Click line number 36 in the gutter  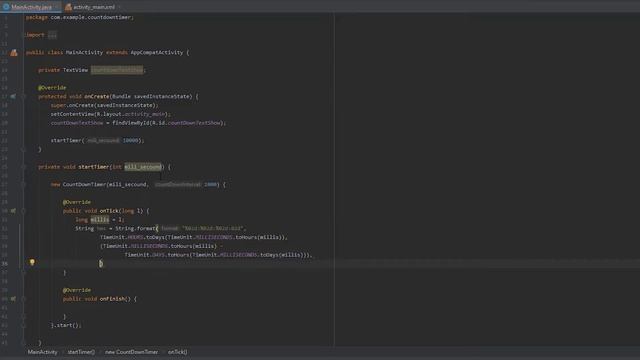4,264
